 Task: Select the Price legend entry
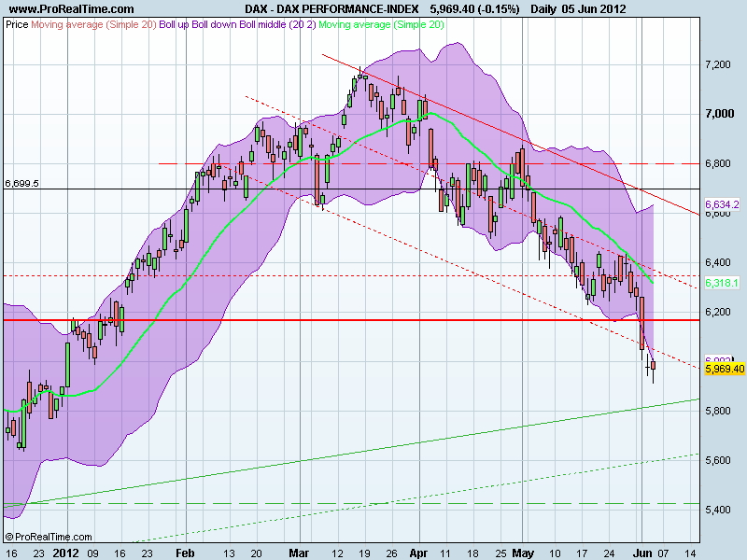pyautogui.click(x=17, y=25)
